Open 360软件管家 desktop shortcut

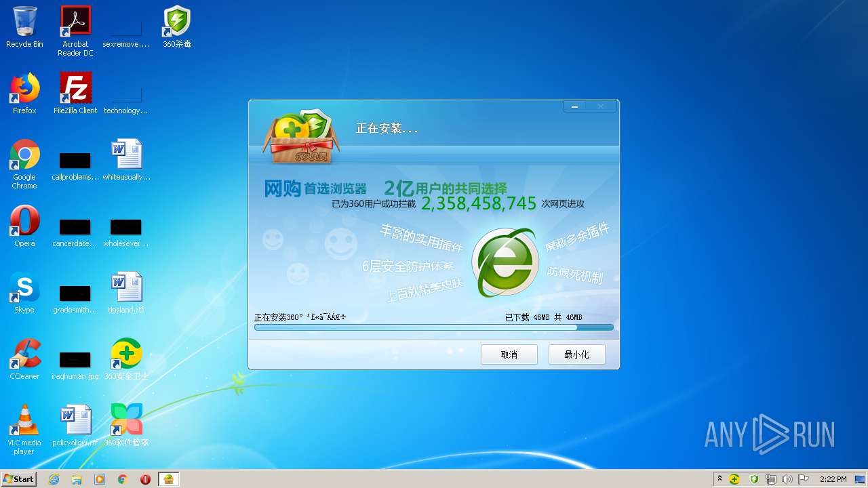pyautogui.click(x=126, y=426)
